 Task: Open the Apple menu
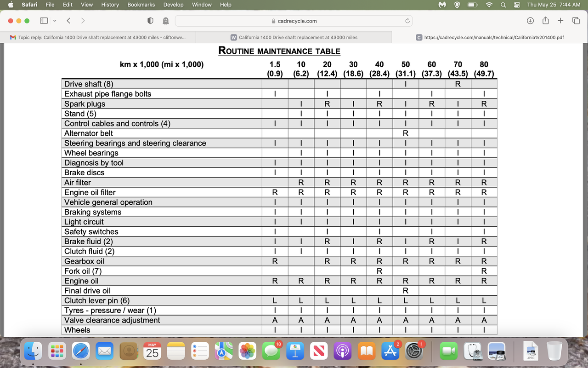coord(11,5)
